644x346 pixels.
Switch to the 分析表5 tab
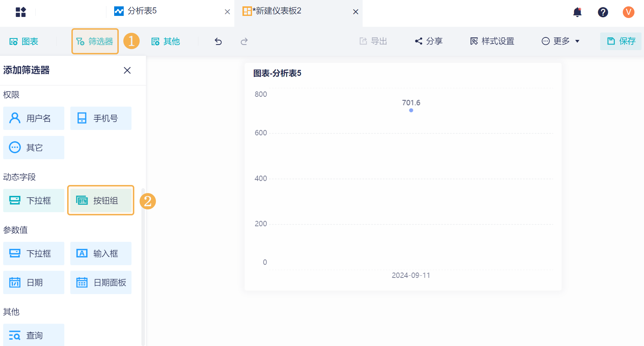click(x=142, y=11)
